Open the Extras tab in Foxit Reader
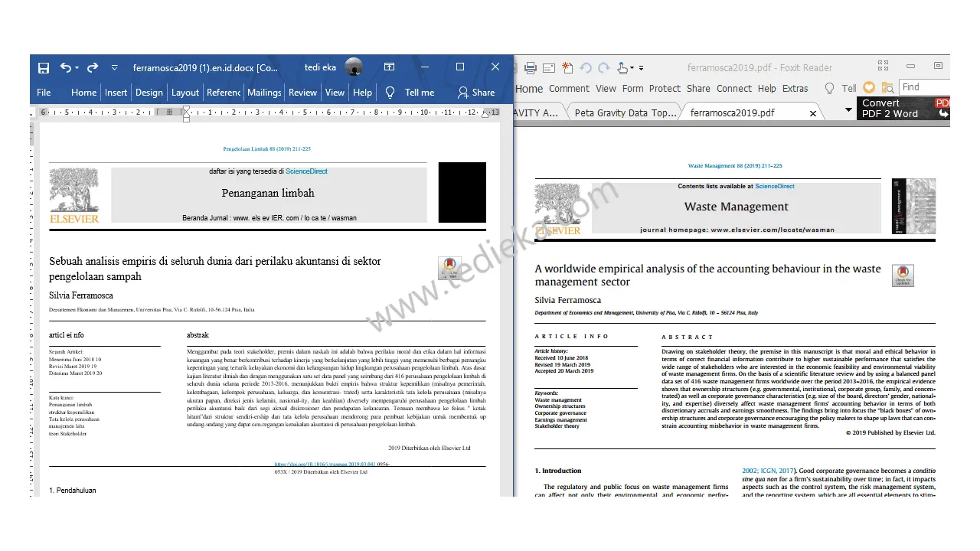 (x=795, y=89)
